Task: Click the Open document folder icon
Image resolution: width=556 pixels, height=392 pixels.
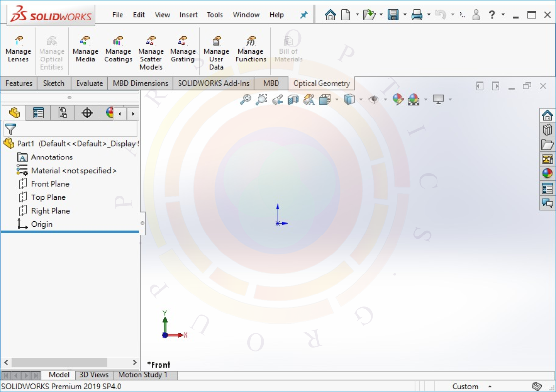Action: (369, 15)
